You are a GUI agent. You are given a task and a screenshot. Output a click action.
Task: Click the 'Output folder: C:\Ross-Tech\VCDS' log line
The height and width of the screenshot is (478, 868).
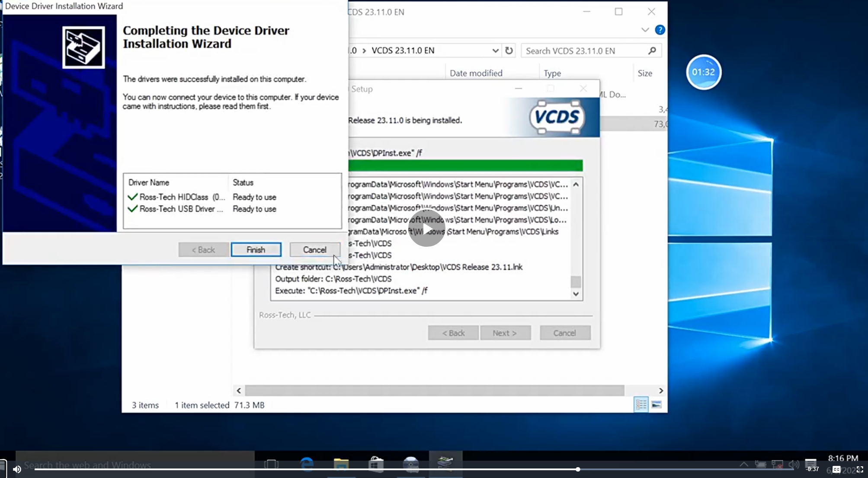pos(333,279)
